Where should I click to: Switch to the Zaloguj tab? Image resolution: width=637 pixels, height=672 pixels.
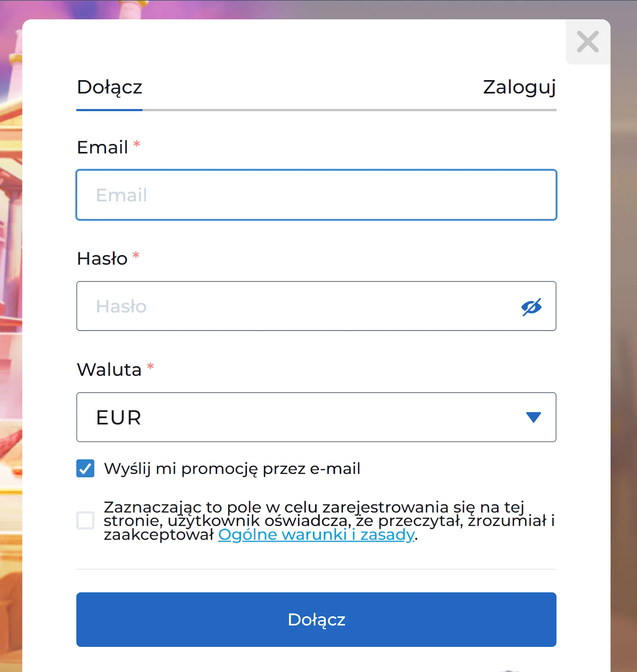519,87
